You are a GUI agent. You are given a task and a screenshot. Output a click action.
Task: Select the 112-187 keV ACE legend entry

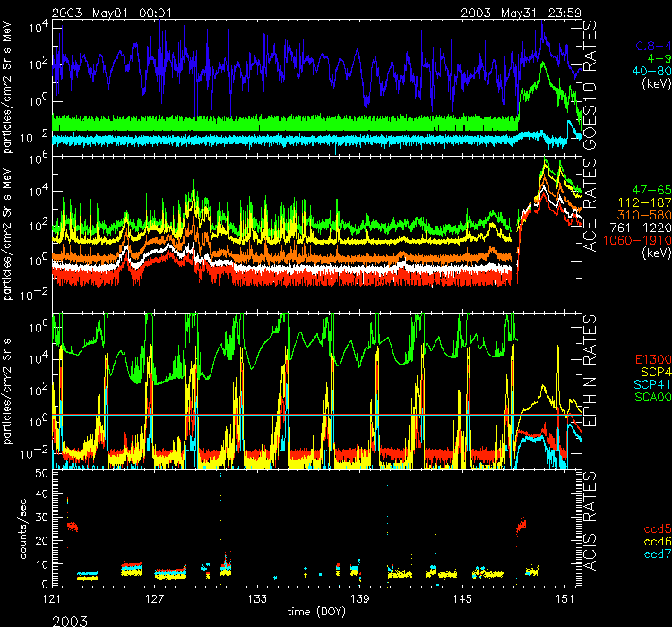(x=646, y=203)
